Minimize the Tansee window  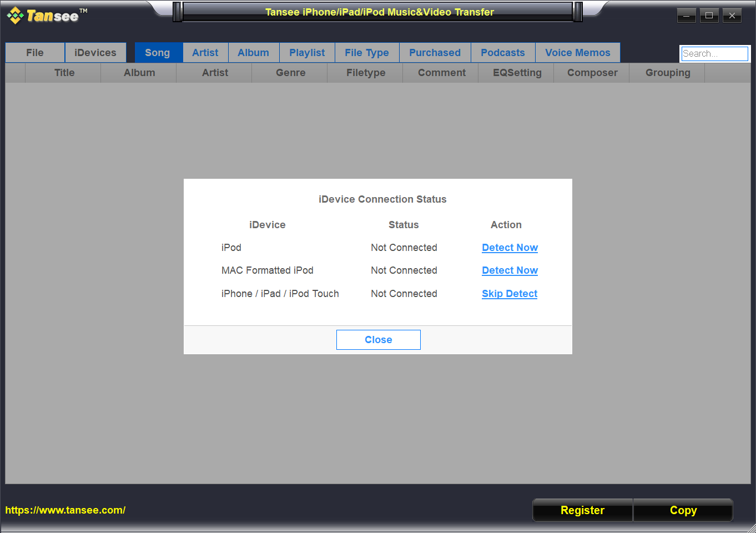[x=687, y=16]
